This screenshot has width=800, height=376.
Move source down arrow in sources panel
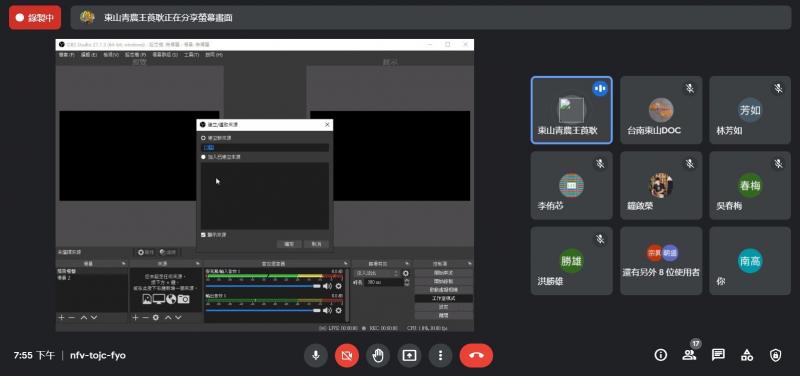click(178, 317)
